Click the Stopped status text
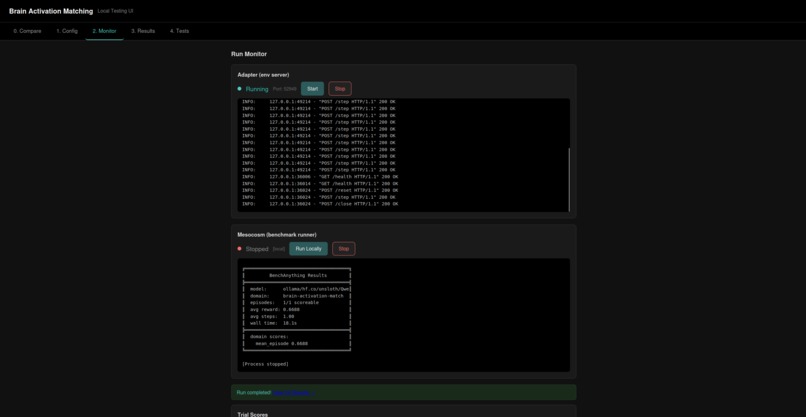Viewport: 806px width, 417px height. (257, 249)
